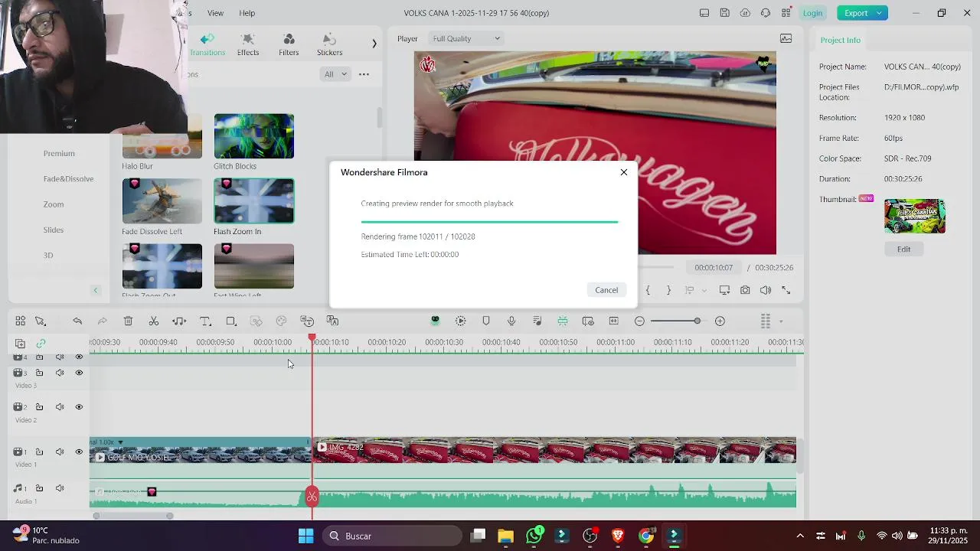Show more media tabs with the right chevron
Image resolution: width=980 pixels, height=551 pixels.
tap(374, 44)
